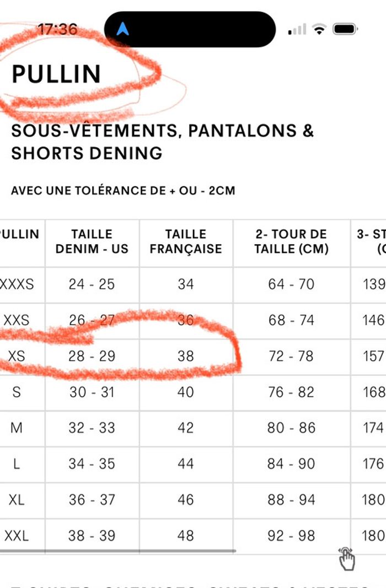Screen dimensions: 386x588
Task: Click the 24 - 25 denim size cell
Action: point(92,284)
